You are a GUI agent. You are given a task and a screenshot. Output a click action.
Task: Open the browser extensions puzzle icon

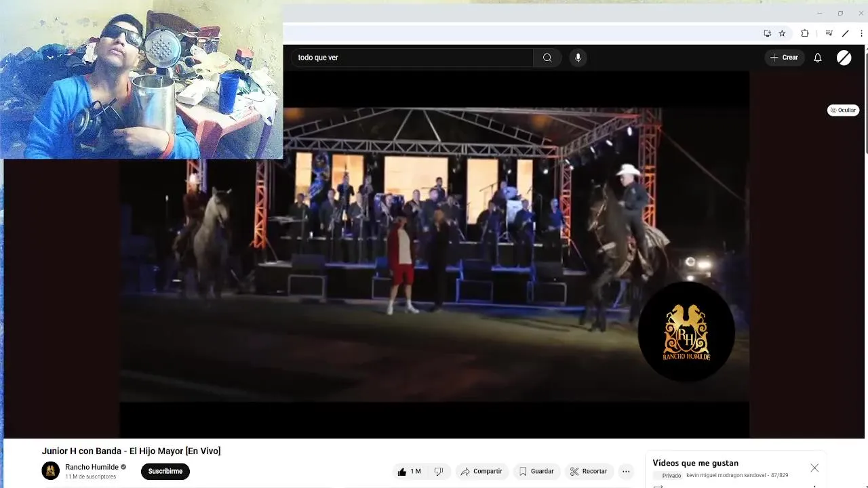tap(805, 33)
